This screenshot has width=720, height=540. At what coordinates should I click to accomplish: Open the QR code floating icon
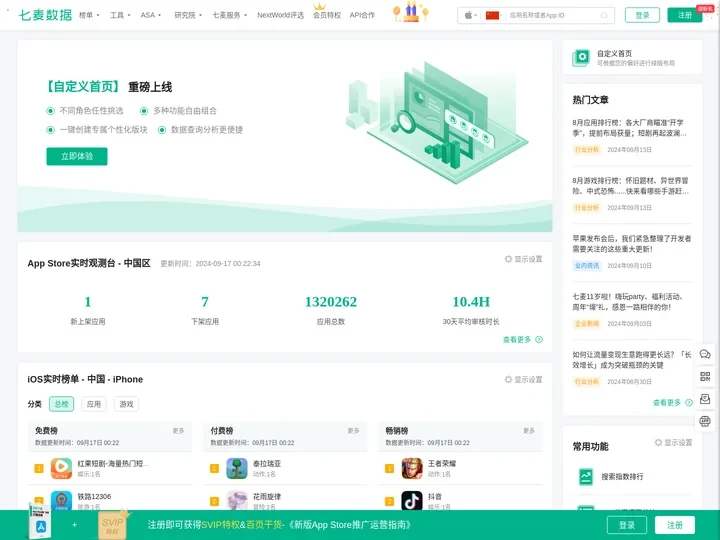[x=705, y=377]
